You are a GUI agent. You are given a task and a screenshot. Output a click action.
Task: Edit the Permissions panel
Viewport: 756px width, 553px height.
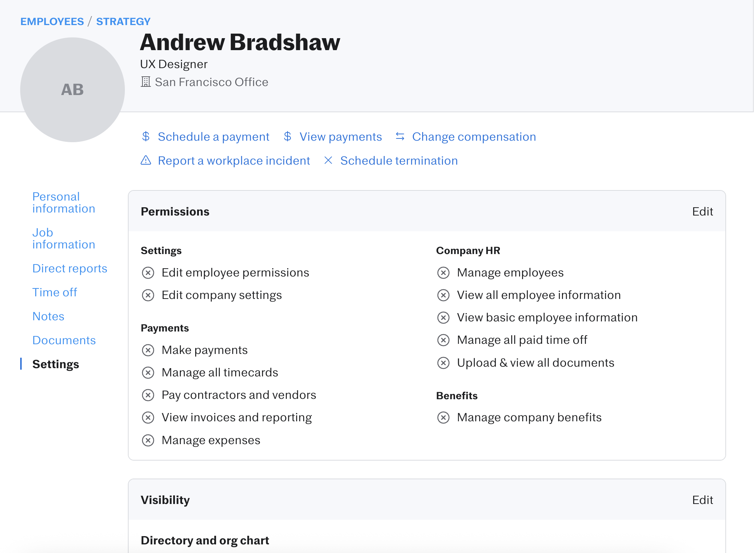pos(703,211)
